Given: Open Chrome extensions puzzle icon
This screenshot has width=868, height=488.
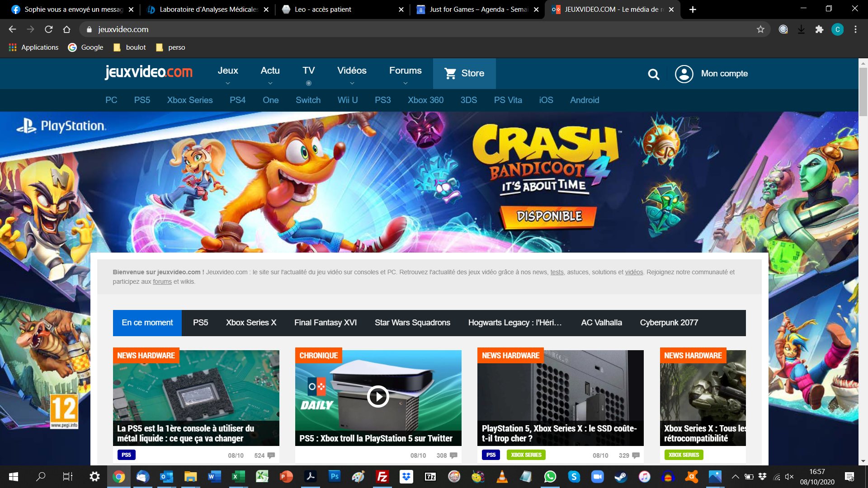Looking at the screenshot, I should click(819, 29).
